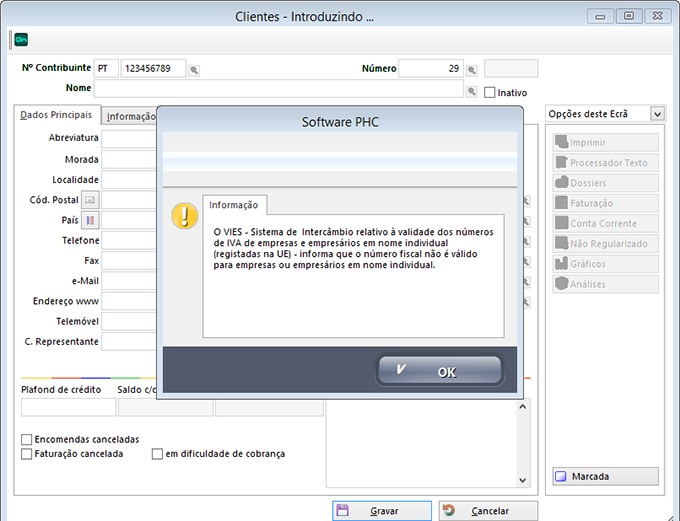This screenshot has height=521, width=680.
Task: Close the Clientes window
Action: [x=657, y=16]
